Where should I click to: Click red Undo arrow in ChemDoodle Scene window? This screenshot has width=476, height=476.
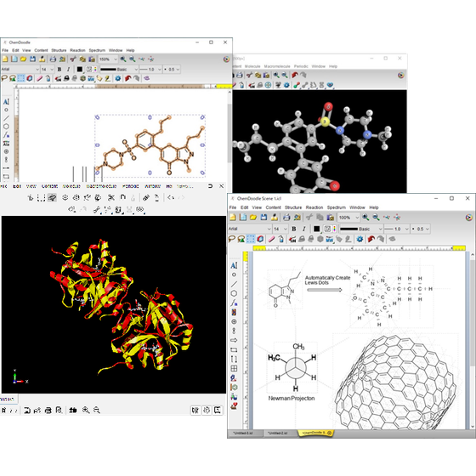click(x=371, y=239)
